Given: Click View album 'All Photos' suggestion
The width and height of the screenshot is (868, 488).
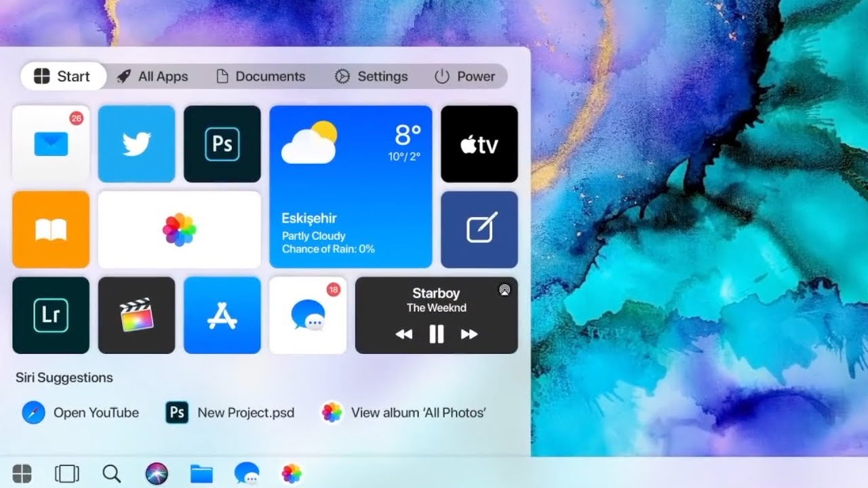Looking at the screenshot, I should click(x=403, y=412).
